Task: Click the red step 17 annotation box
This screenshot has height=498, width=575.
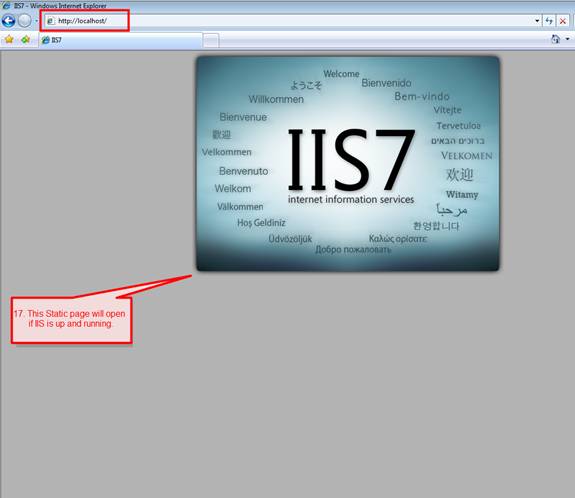Action: 72,320
